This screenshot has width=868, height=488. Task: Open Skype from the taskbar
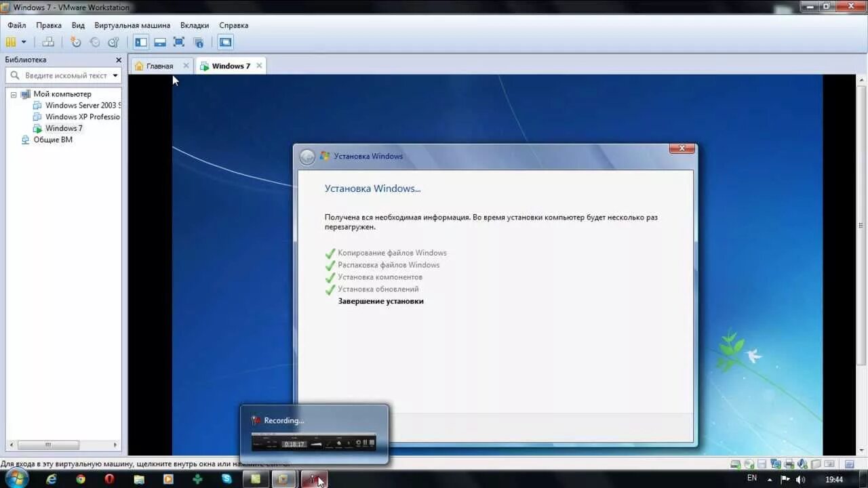(226, 479)
